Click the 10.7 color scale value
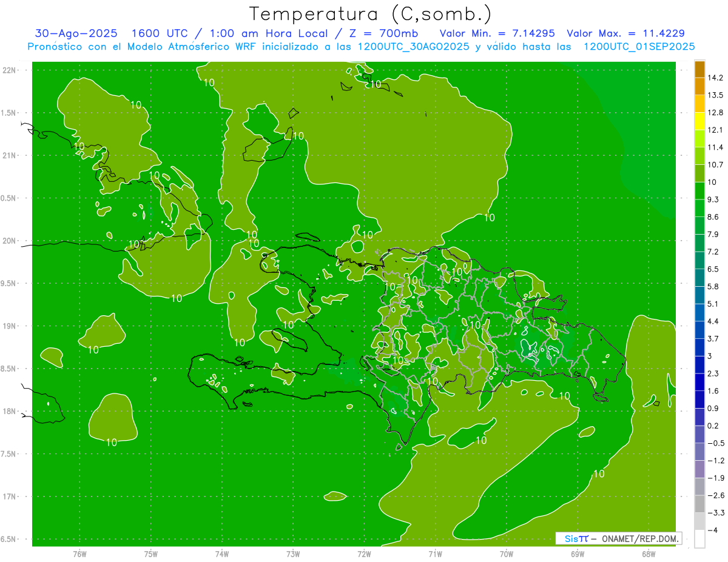The image size is (728, 562). 715,165
